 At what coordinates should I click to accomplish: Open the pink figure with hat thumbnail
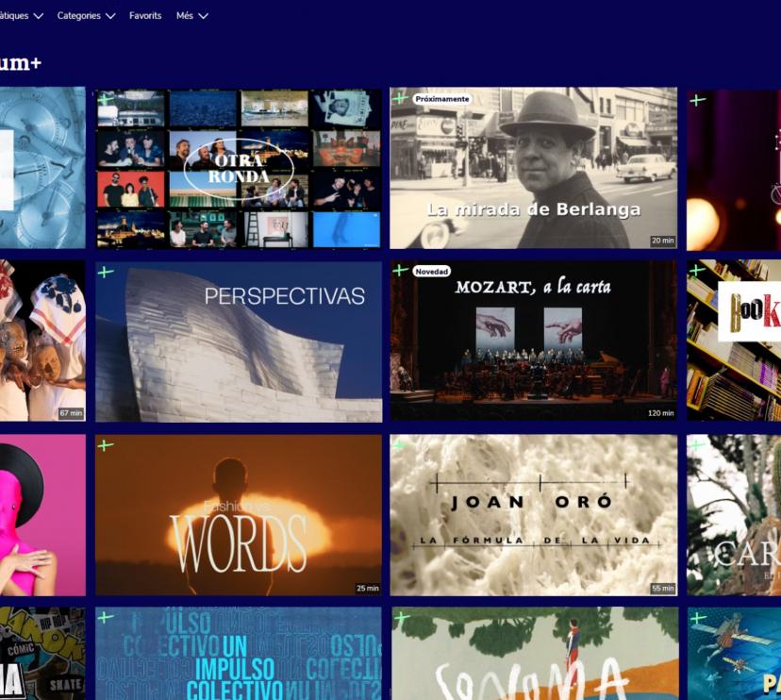point(42,515)
